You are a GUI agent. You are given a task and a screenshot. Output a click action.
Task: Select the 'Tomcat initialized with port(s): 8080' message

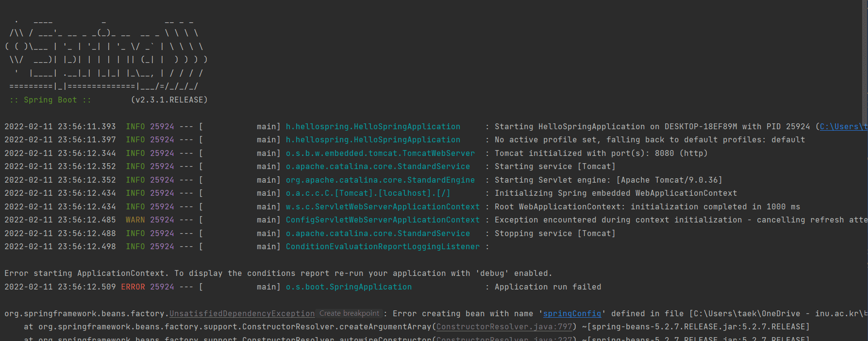click(601, 153)
